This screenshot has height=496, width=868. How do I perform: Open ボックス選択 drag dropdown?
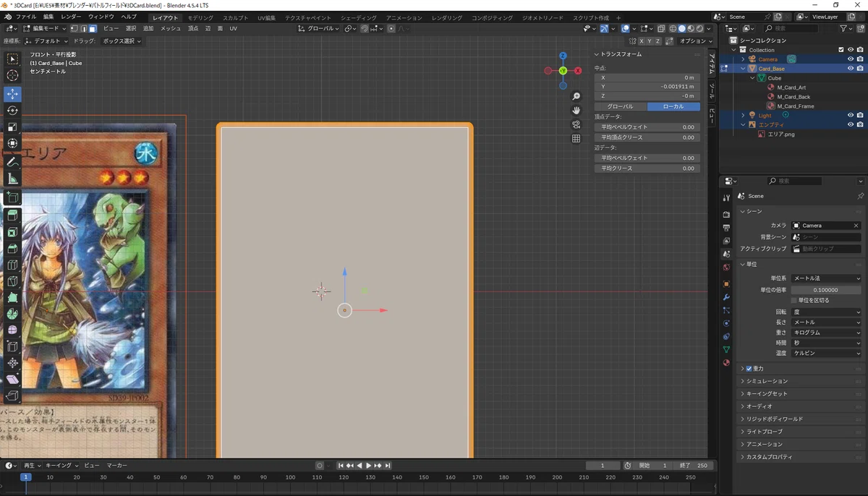pyautogui.click(x=121, y=41)
